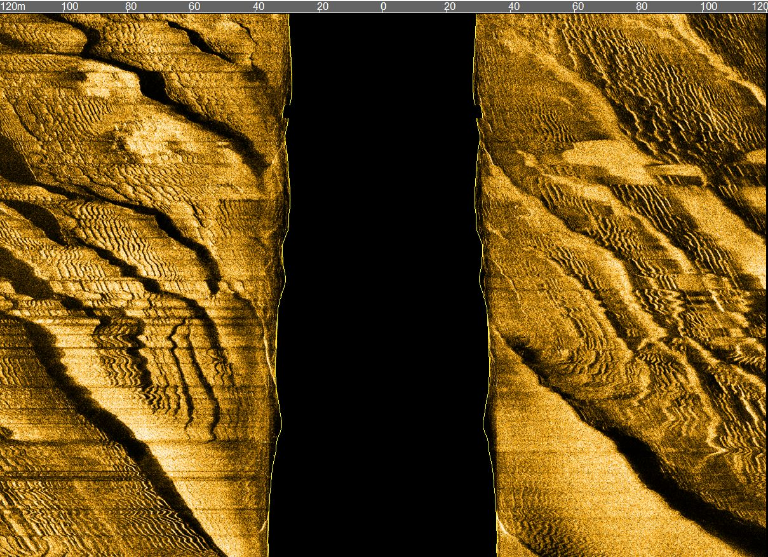This screenshot has width=768, height=557.
Task: Click the 80 mark on left ruler side
Action: 131,6
